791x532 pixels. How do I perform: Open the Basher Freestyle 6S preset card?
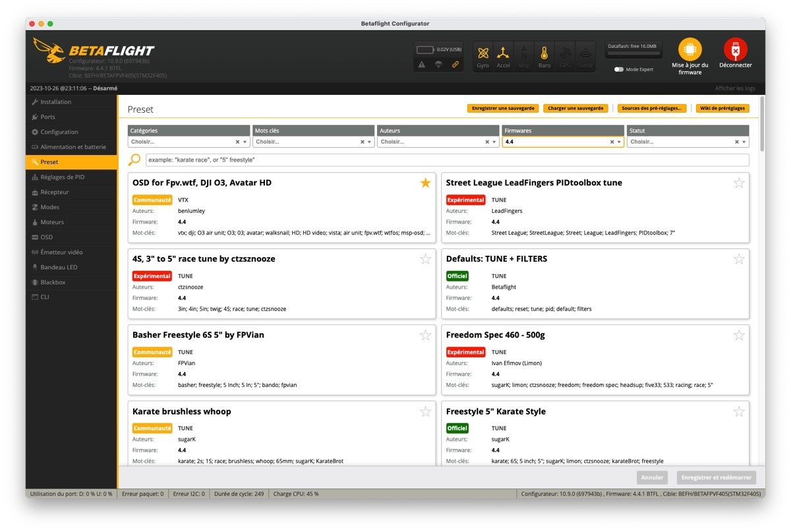click(x=282, y=360)
